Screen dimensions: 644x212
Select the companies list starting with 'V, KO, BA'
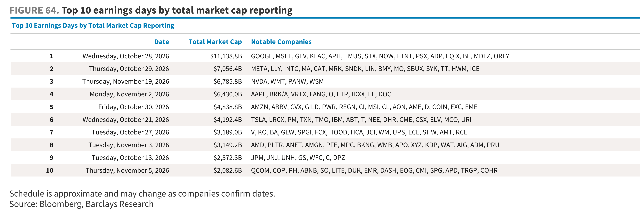click(x=359, y=132)
